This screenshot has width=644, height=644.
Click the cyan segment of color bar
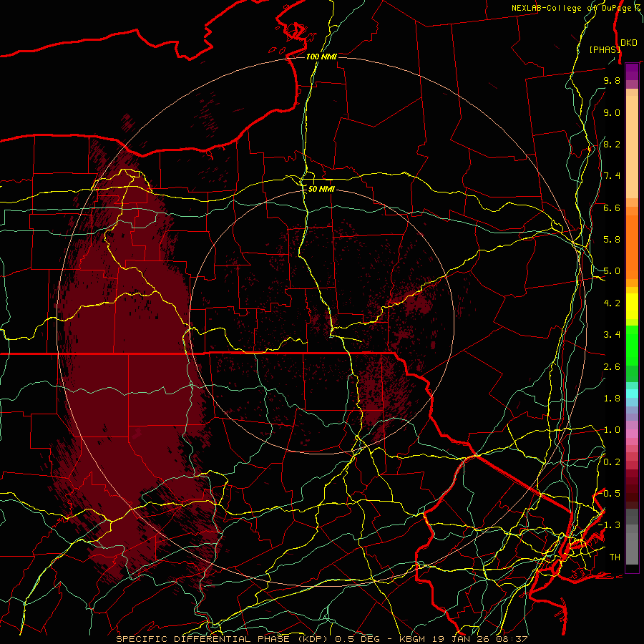coord(632,394)
